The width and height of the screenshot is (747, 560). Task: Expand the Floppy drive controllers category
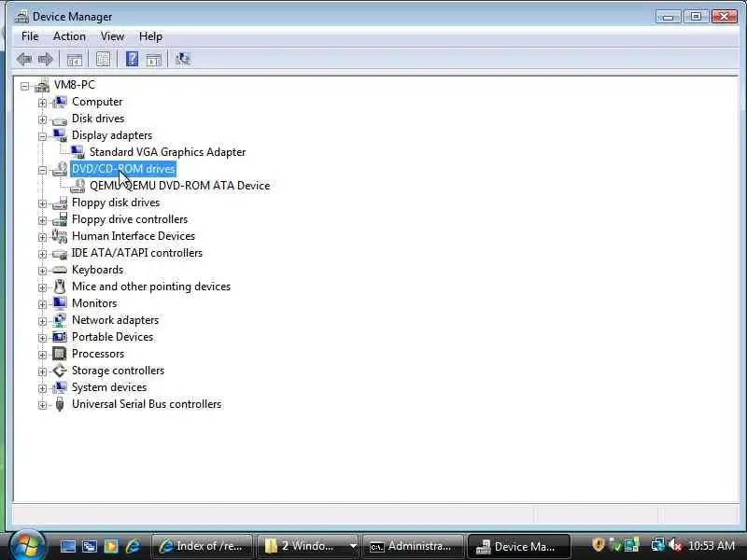pyautogui.click(x=42, y=220)
